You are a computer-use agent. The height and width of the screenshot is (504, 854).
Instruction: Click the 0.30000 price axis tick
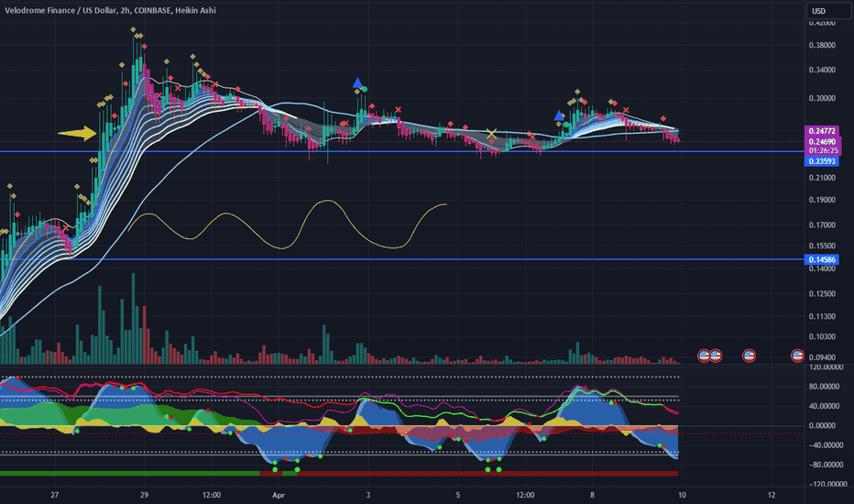(x=822, y=99)
